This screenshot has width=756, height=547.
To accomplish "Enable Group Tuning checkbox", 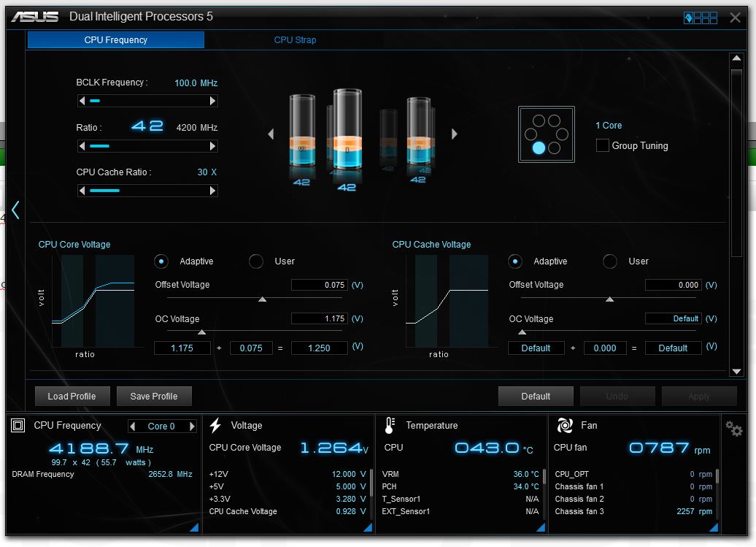I will click(x=602, y=145).
